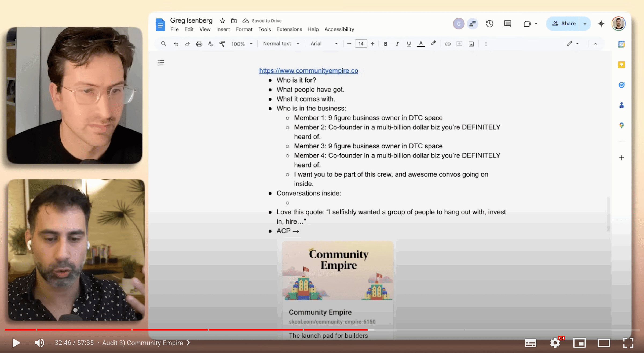Open the Extensions menu

pos(289,29)
